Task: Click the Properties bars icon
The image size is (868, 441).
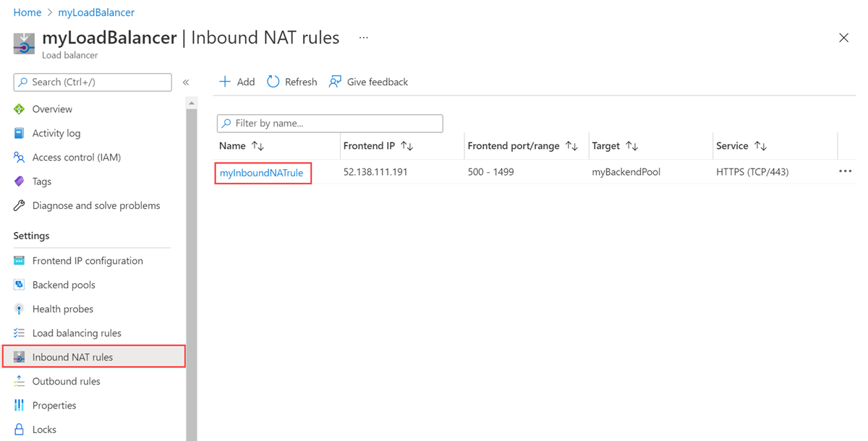Action: click(x=20, y=405)
